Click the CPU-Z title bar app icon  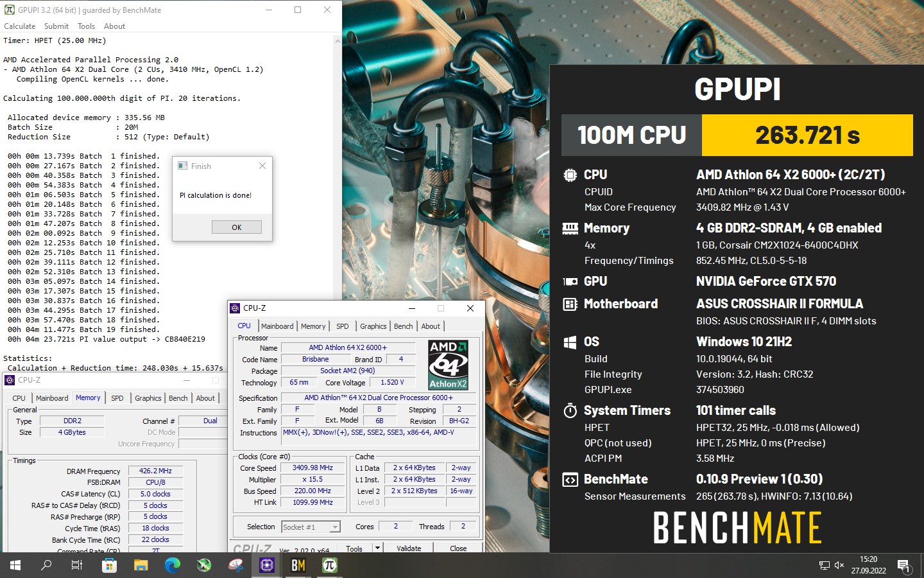(x=235, y=308)
